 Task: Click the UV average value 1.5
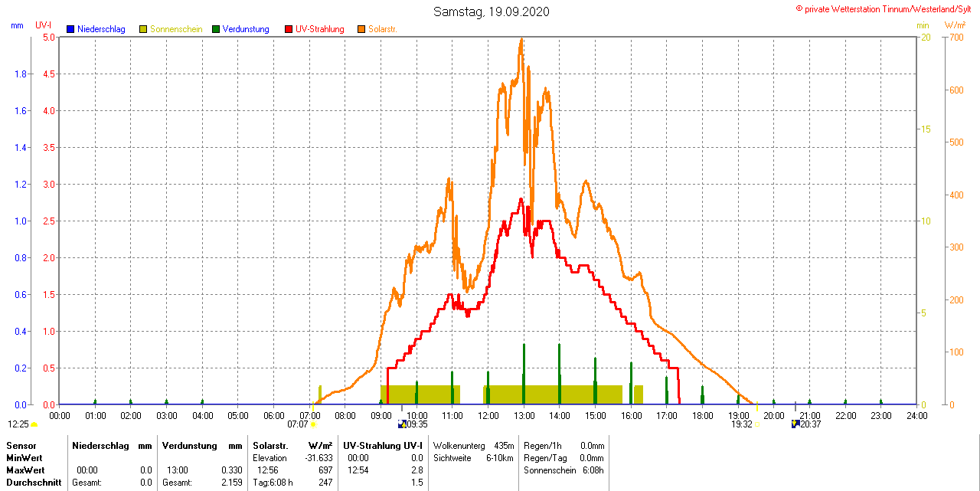pyautogui.click(x=417, y=483)
